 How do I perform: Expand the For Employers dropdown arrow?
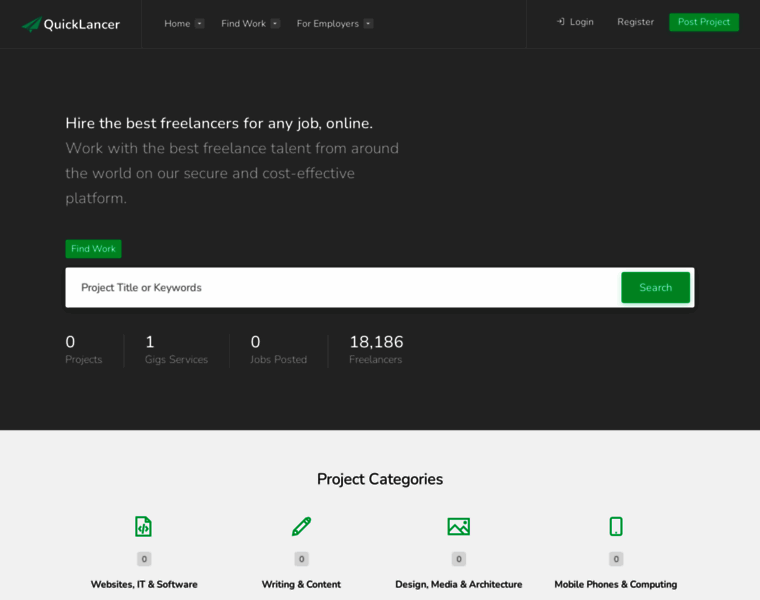[x=368, y=24]
